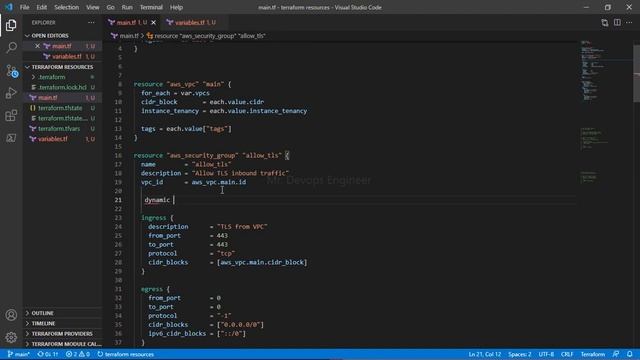Click terraform resources status bar item

point(126,354)
